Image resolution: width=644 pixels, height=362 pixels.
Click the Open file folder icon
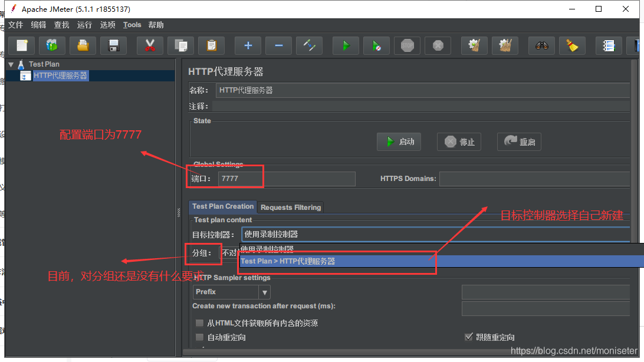[x=83, y=45]
